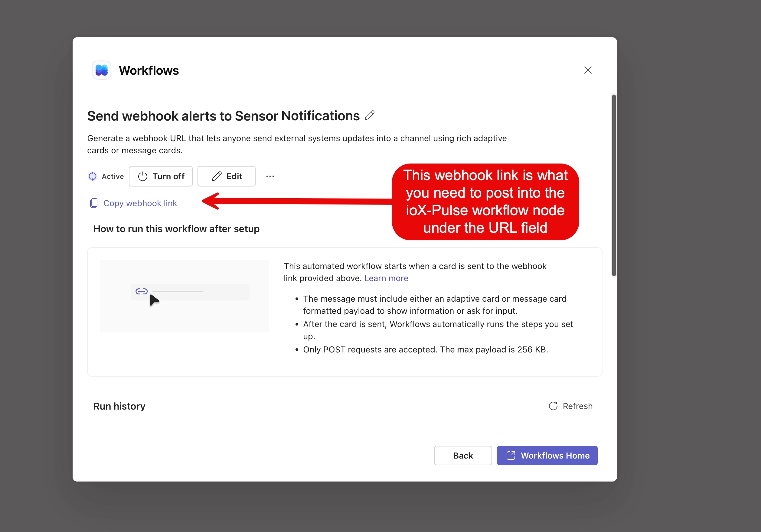Click the Workflows app logo icon
The height and width of the screenshot is (532, 761).
[x=101, y=70]
